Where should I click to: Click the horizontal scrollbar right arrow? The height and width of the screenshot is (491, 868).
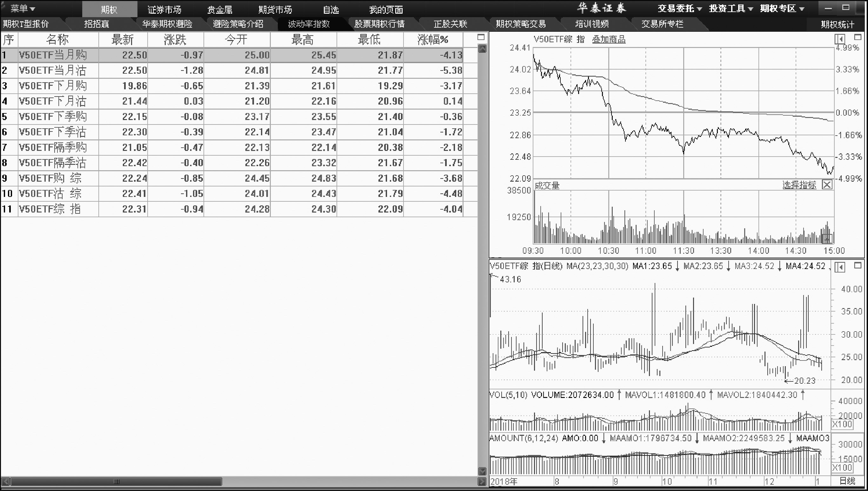(x=482, y=481)
